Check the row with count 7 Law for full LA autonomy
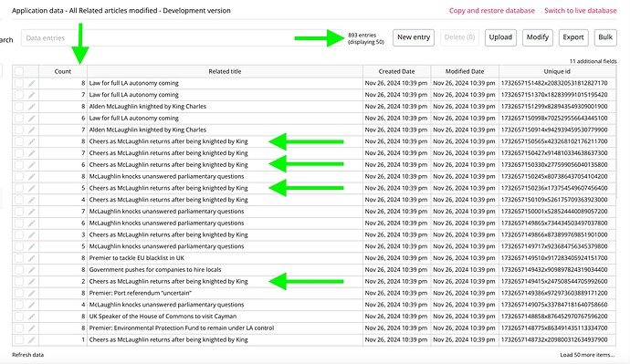Viewport: 630px width, 364px height. coord(19,95)
